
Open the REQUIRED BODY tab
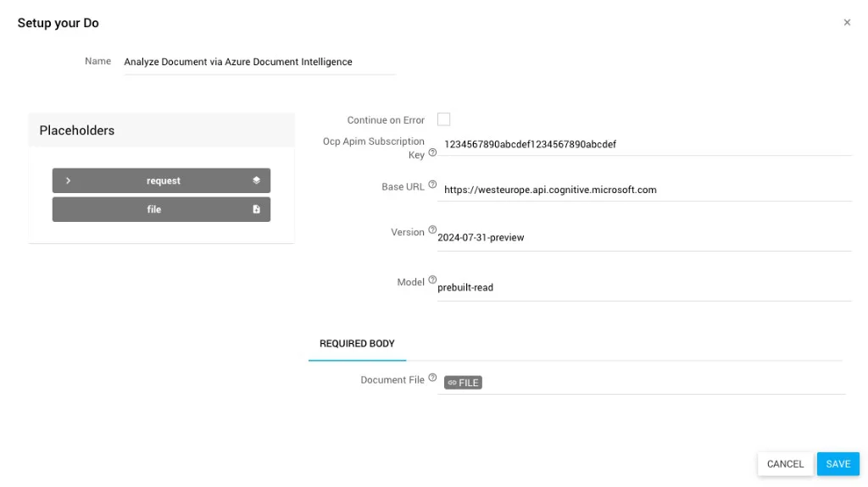click(357, 344)
